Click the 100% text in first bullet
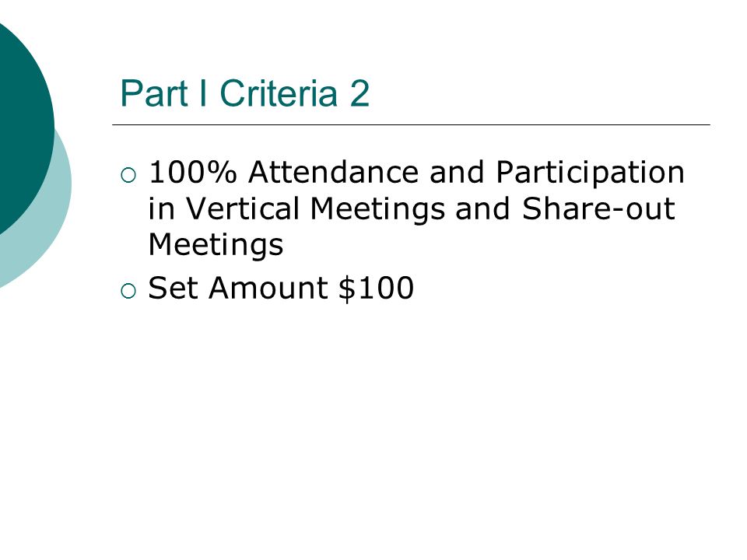This screenshot has height=560, width=747. (192, 172)
